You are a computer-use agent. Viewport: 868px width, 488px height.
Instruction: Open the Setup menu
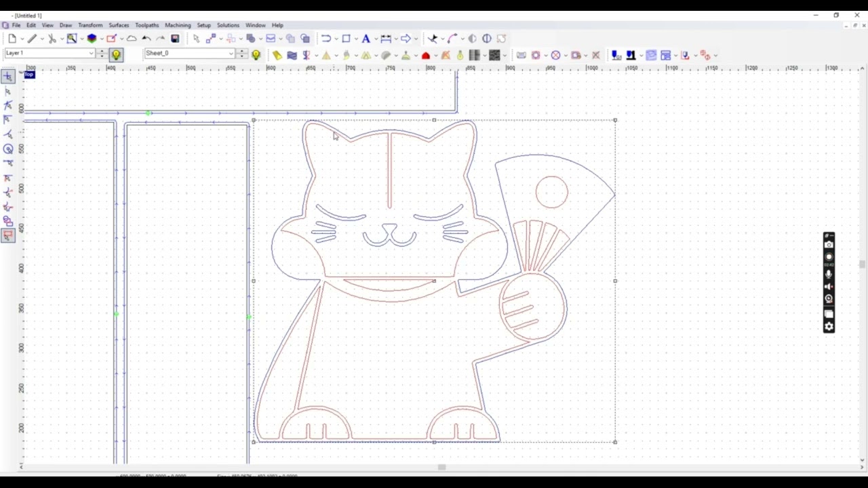204,25
